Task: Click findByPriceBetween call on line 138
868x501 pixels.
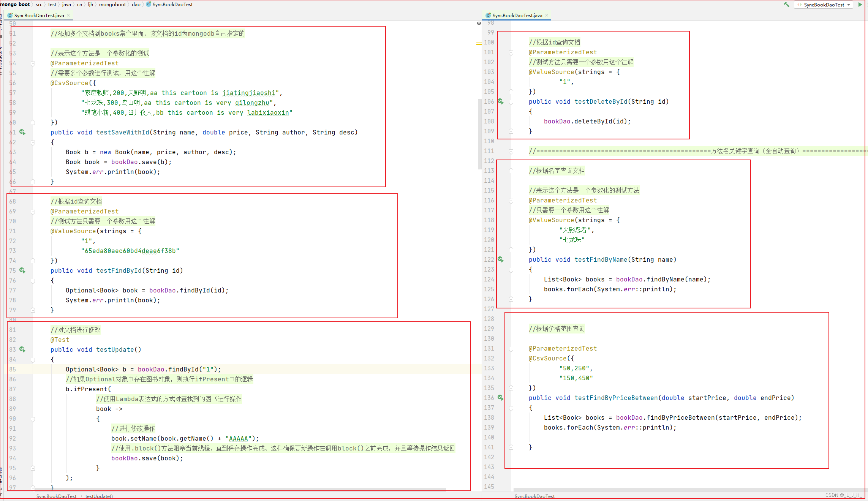Action: 681,417
